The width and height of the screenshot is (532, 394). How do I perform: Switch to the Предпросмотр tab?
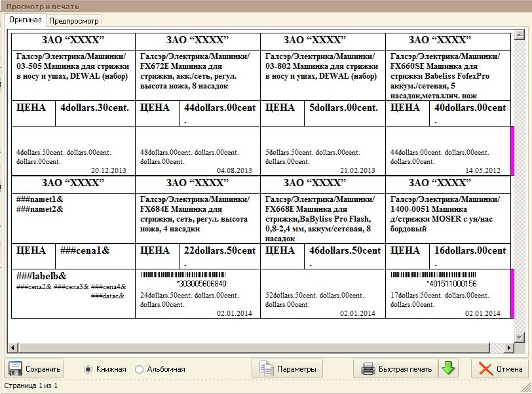point(74,21)
